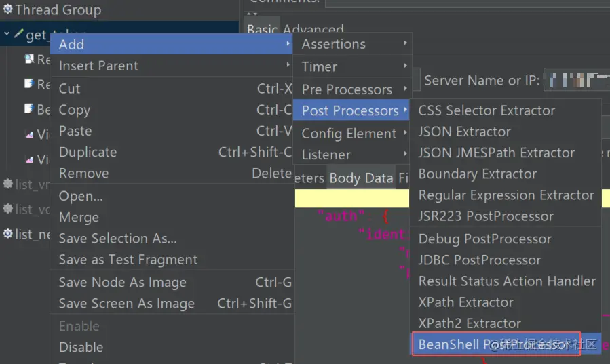Add a JSON Extractor
The width and height of the screenshot is (610, 364).
pyautogui.click(x=506, y=132)
